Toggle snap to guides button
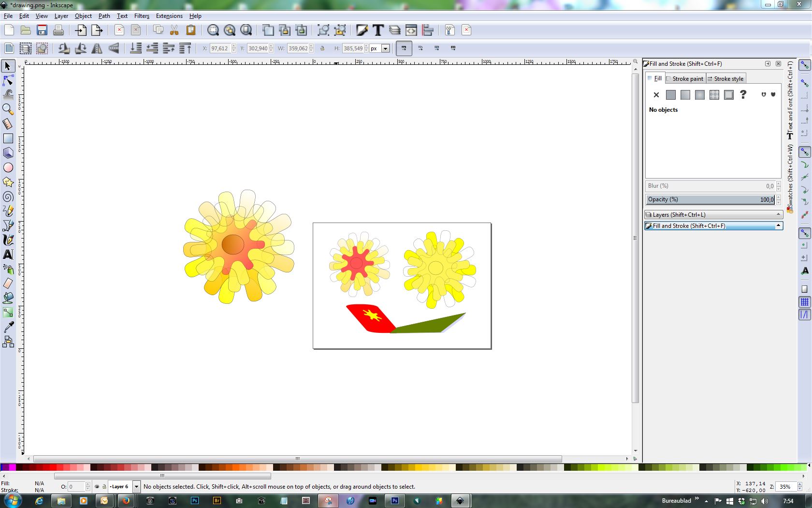The height and width of the screenshot is (508, 812). pos(805,314)
